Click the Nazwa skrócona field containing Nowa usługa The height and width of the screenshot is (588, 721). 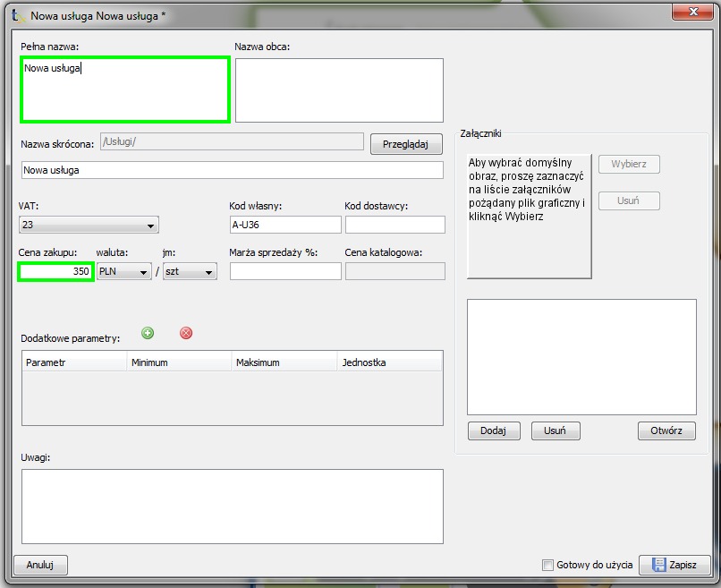(233, 170)
